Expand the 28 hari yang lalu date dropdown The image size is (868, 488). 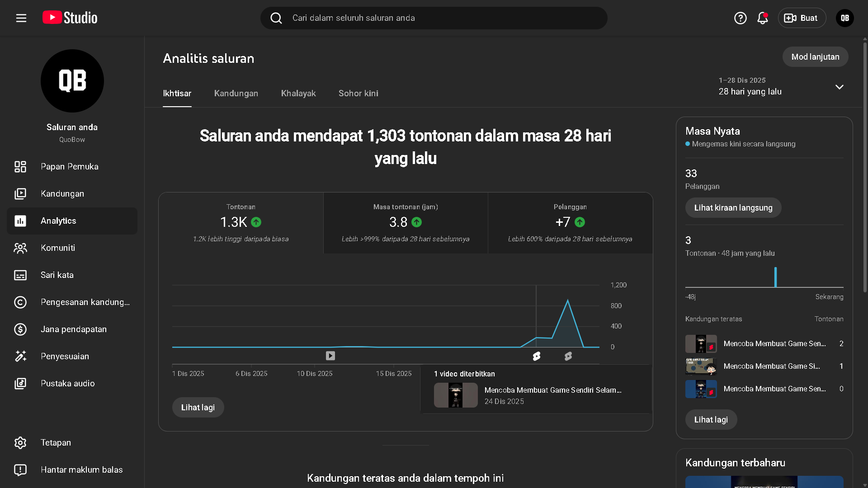tap(839, 87)
